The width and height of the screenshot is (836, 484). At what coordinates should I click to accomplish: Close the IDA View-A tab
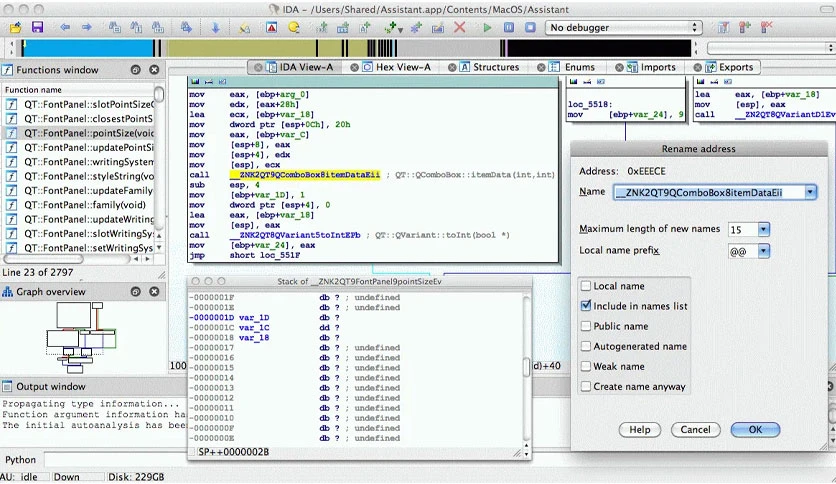pyautogui.click(x=258, y=67)
